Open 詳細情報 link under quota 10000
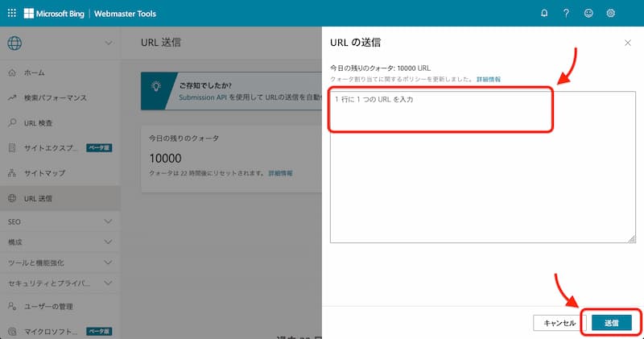This screenshot has width=644, height=339. click(x=280, y=173)
